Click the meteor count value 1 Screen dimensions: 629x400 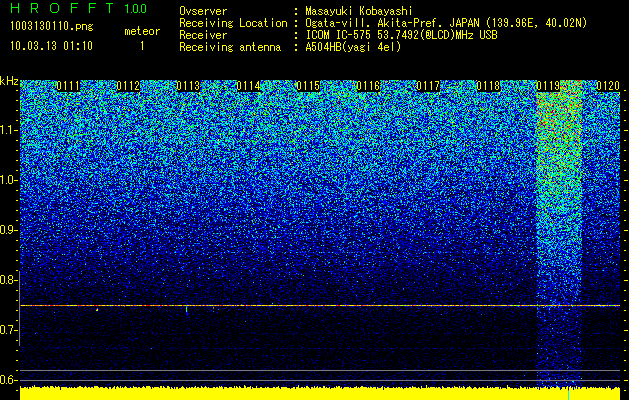142,46
